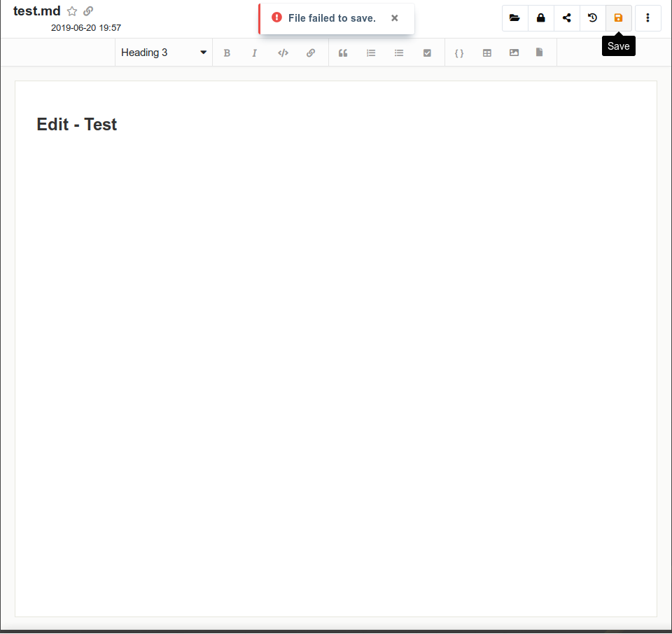This screenshot has height=634, width=672.
Task: Insert inline code with the code icon
Action: (283, 53)
